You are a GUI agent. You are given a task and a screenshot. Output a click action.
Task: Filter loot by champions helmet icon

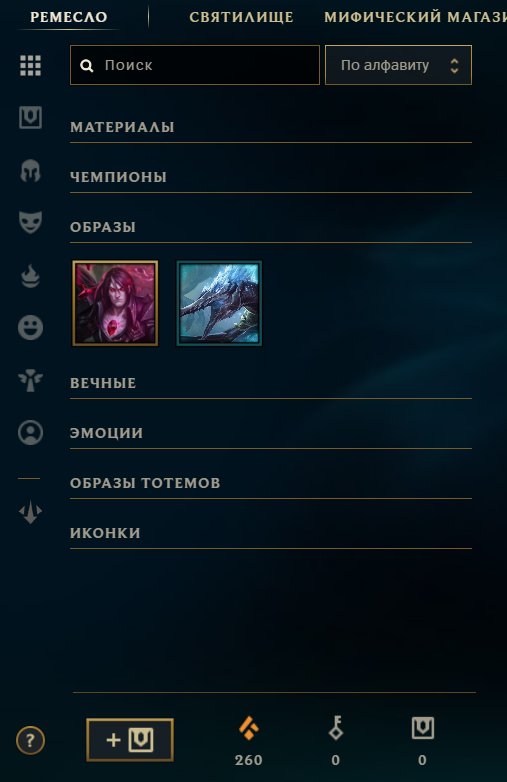coord(30,171)
